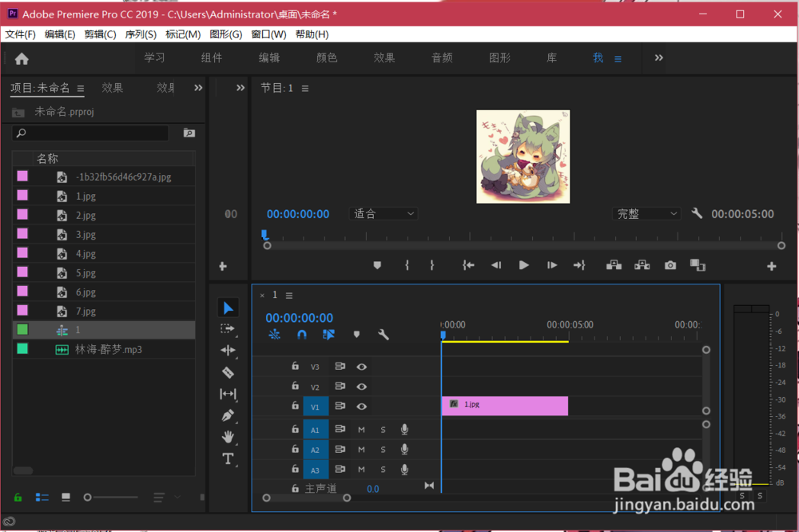The image size is (799, 532).
Task: Switch project panel to icon view
Action: click(x=66, y=498)
